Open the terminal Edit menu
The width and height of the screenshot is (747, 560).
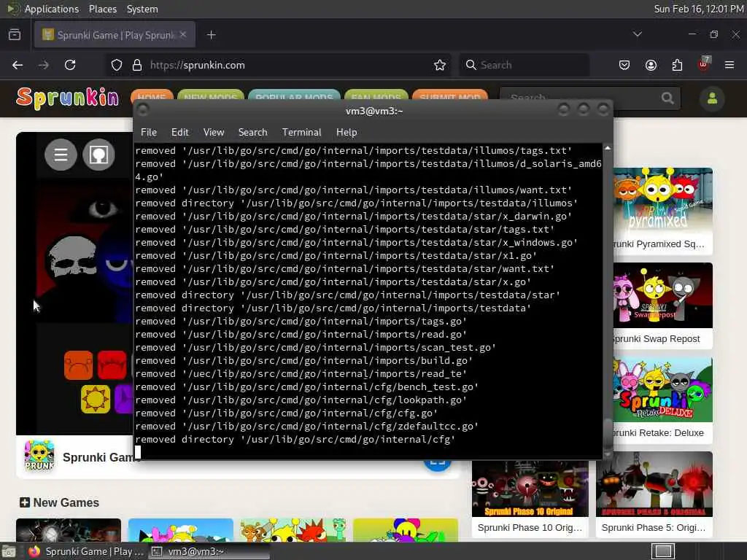(179, 133)
